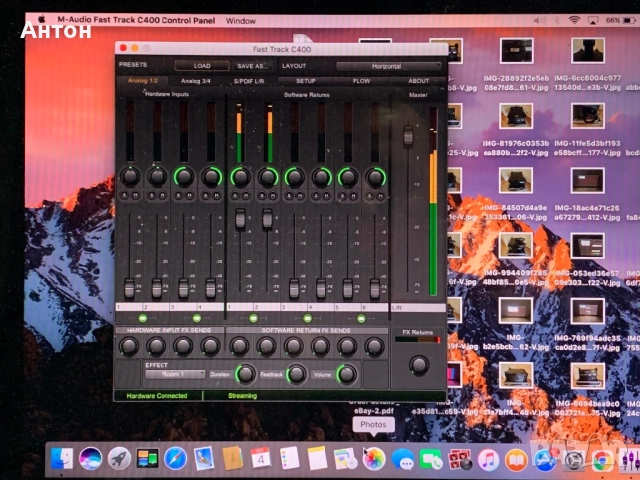Image resolution: width=640 pixels, height=480 pixels.
Task: Open Reminders icon in dock
Action: [x=289, y=458]
